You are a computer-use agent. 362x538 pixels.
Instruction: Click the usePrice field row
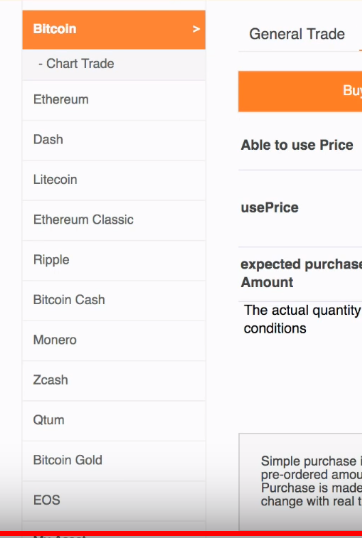pyautogui.click(x=300, y=208)
